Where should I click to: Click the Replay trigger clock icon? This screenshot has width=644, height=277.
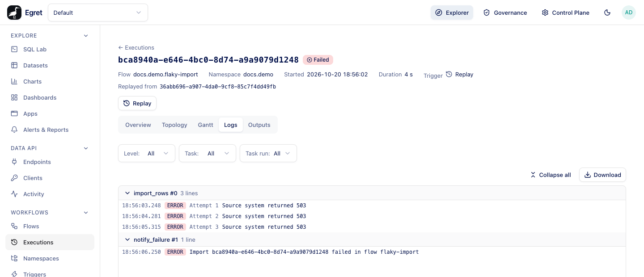(x=449, y=75)
